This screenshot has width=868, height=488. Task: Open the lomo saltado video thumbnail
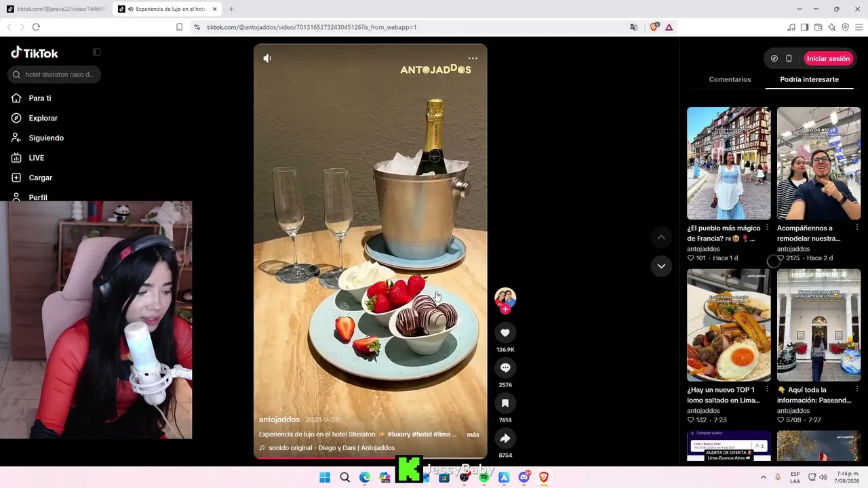(x=729, y=325)
